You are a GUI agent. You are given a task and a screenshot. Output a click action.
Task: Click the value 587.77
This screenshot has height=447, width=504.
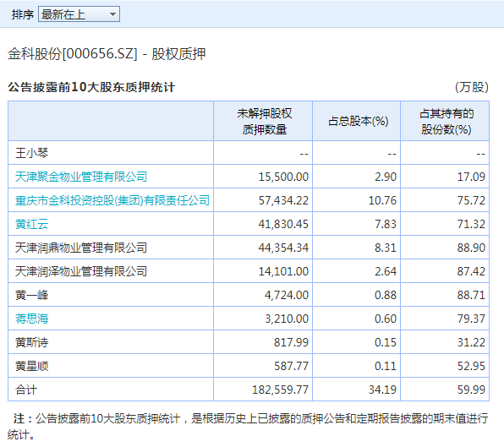click(291, 367)
